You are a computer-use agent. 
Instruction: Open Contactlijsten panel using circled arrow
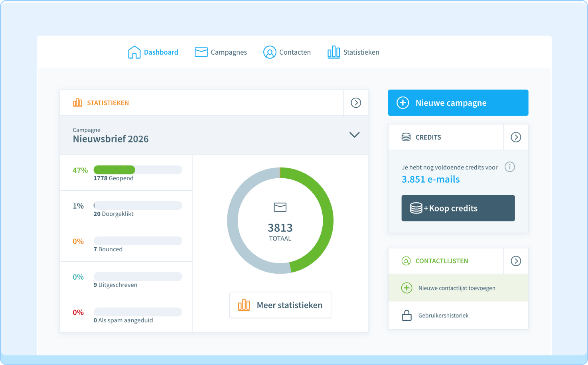pos(516,261)
